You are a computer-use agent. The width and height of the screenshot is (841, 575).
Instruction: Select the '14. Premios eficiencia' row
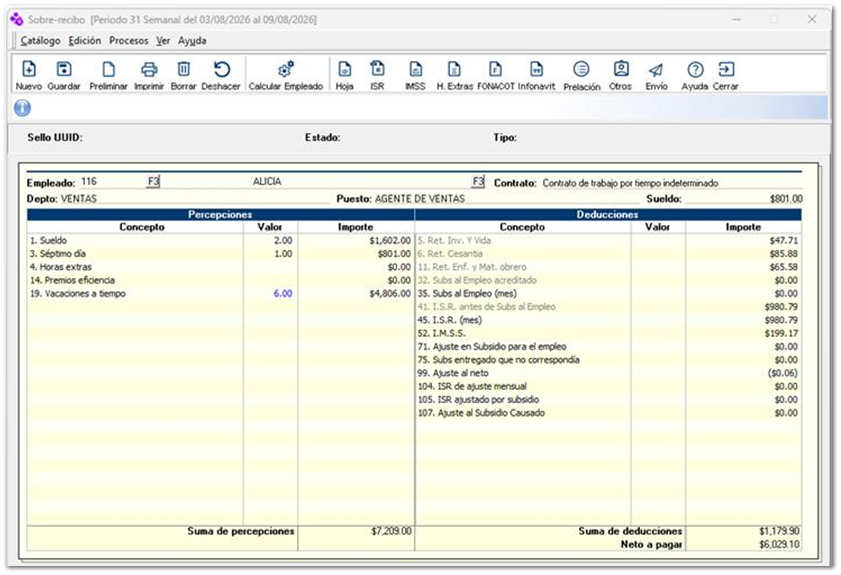(x=220, y=280)
